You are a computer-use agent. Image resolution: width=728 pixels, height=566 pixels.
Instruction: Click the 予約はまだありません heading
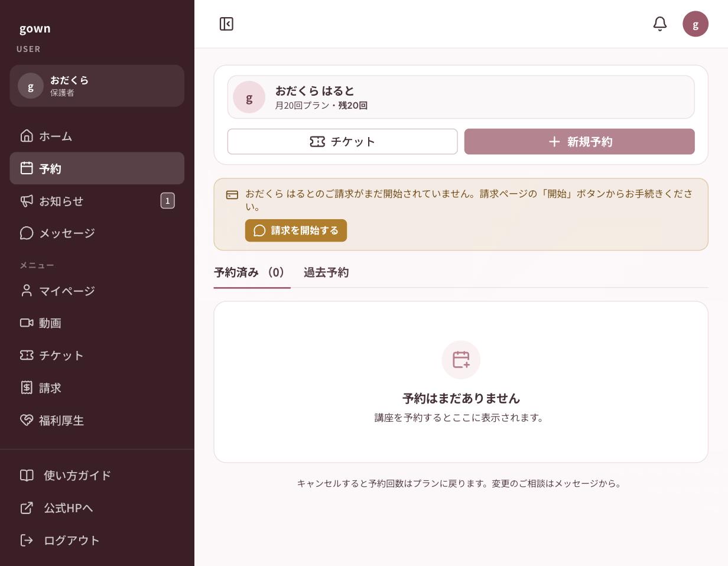point(461,398)
